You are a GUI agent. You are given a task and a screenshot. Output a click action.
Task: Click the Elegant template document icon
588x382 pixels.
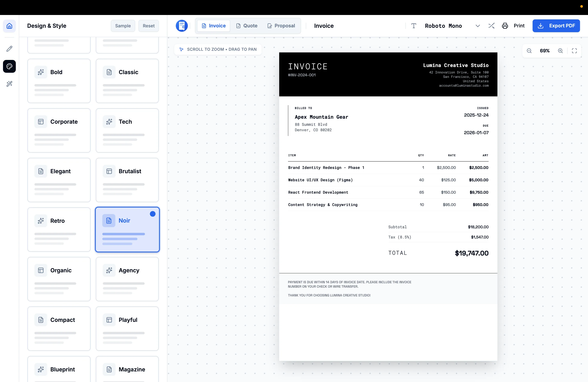tap(41, 171)
